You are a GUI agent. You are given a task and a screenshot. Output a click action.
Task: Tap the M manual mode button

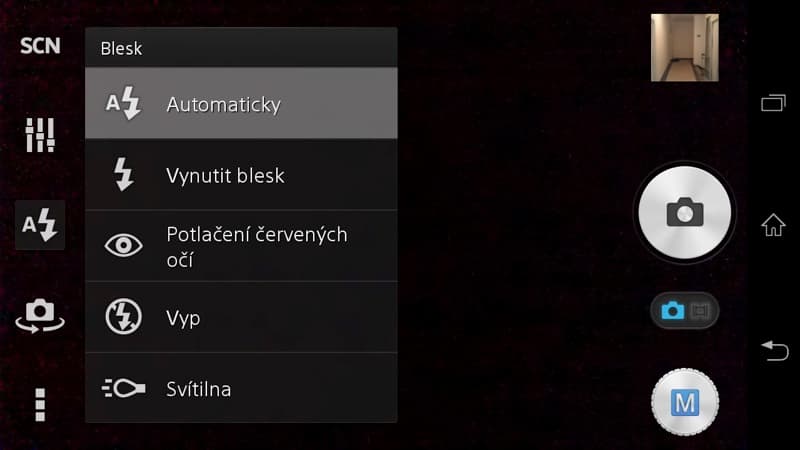coord(685,403)
